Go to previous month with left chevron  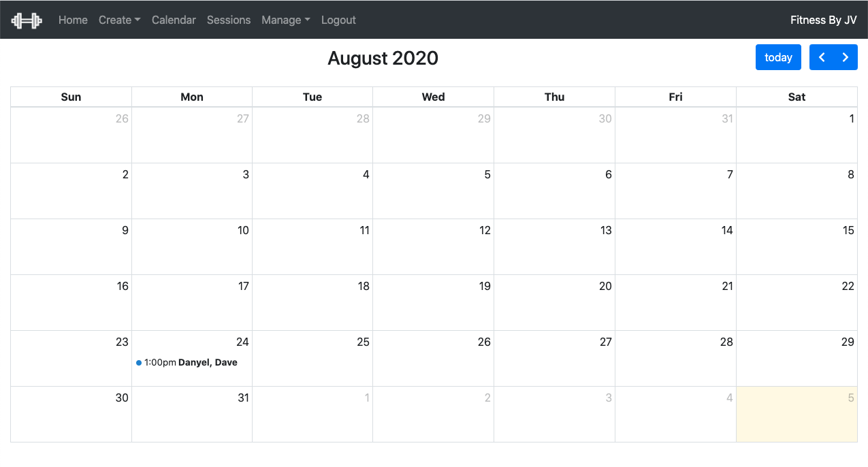[x=822, y=57]
